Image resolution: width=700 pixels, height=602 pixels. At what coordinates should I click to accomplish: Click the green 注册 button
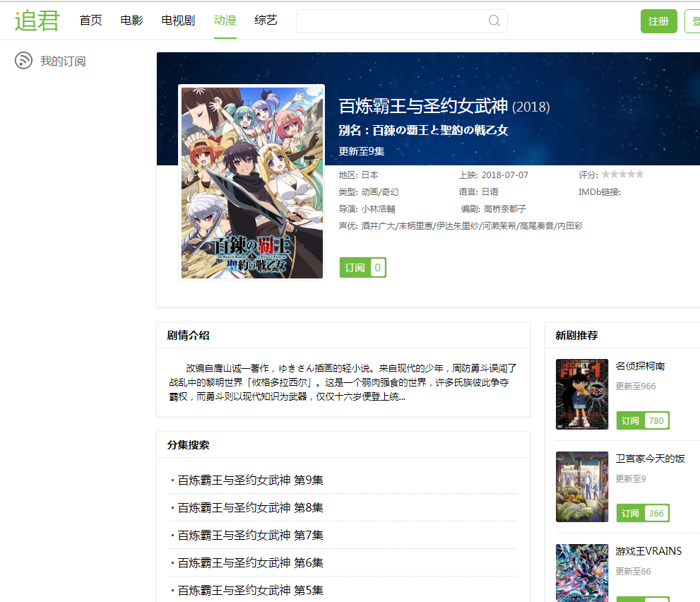(x=658, y=21)
